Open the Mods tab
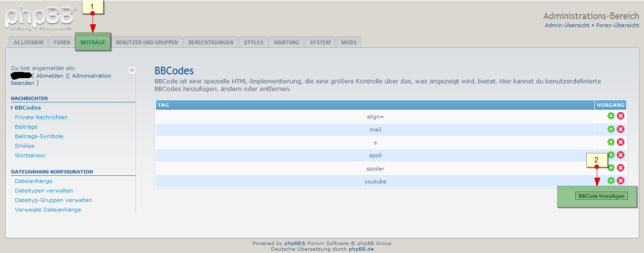This screenshot has width=644, height=253. (349, 42)
